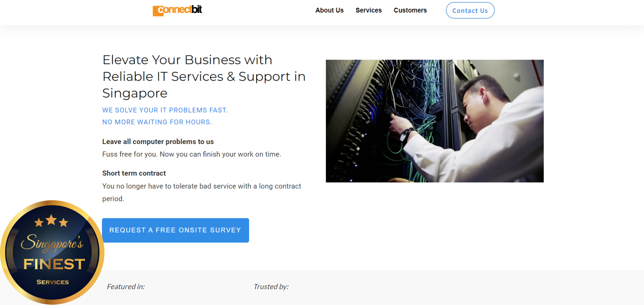Click the three gold stars on badge

(x=51, y=221)
